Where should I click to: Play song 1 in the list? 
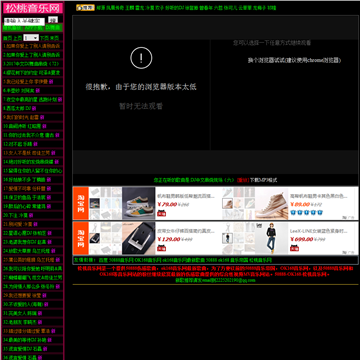coord(32,46)
